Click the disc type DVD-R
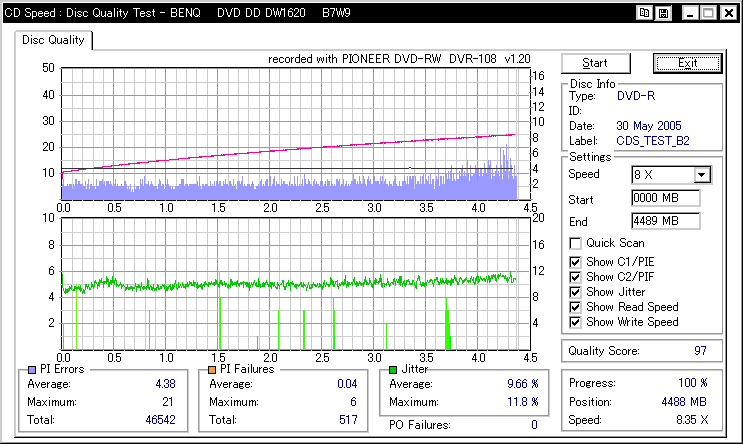Viewport: 743px width, 444px height. pos(636,96)
